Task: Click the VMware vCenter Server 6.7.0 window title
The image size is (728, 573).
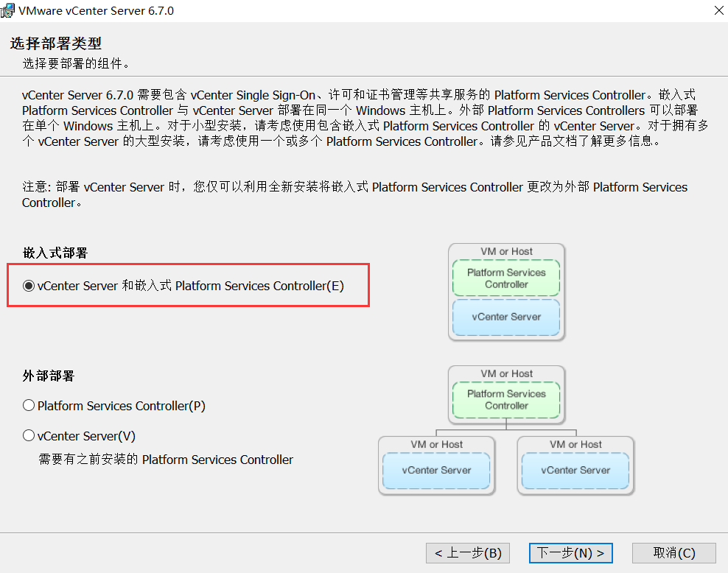Action: click(96, 10)
